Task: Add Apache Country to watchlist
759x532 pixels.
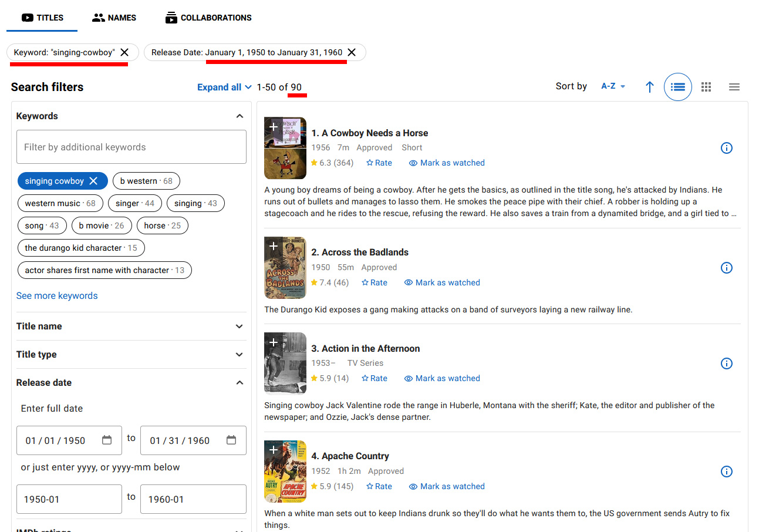Action: coord(274,450)
